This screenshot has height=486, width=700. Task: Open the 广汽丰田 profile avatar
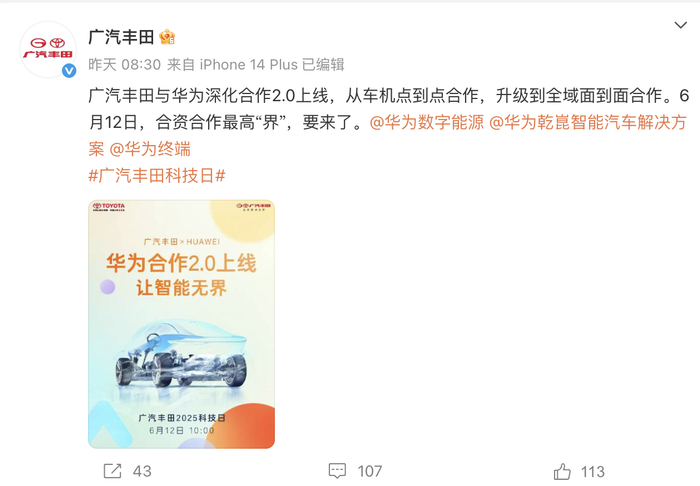48,49
